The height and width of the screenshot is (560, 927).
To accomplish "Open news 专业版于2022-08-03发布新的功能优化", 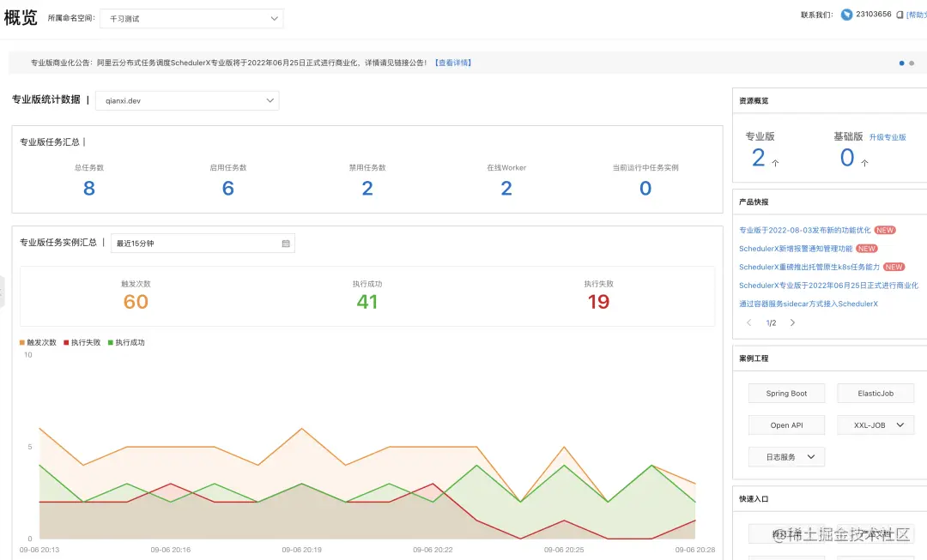I will point(804,231).
